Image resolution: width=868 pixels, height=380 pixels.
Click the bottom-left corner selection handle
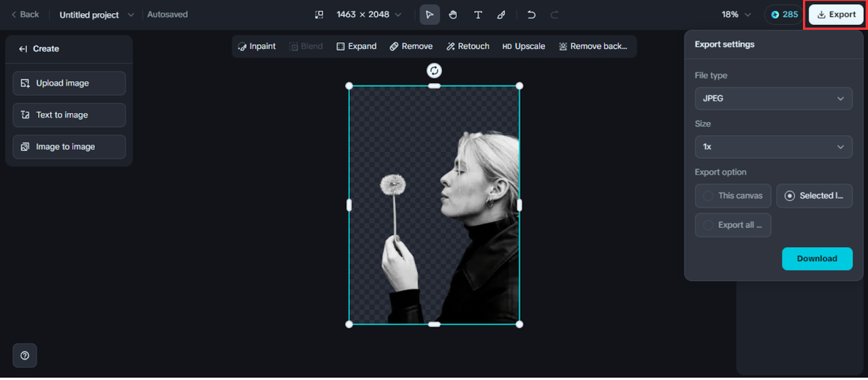click(349, 324)
